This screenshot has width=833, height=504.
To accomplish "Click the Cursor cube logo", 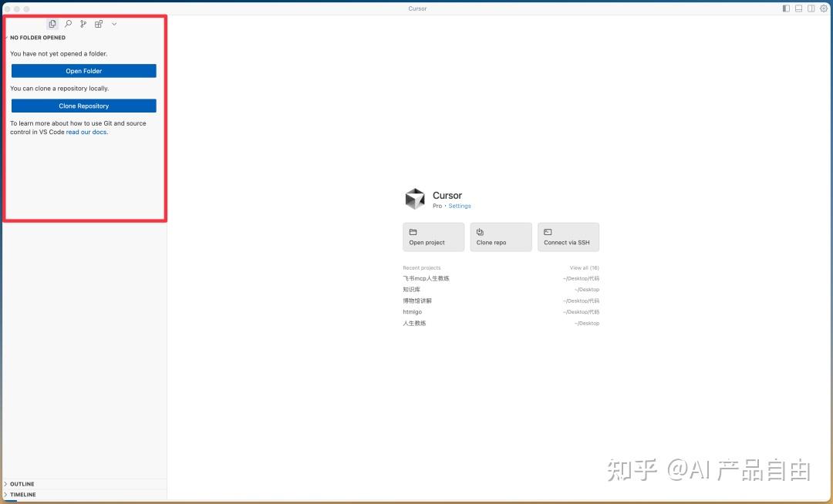I will pyautogui.click(x=415, y=199).
